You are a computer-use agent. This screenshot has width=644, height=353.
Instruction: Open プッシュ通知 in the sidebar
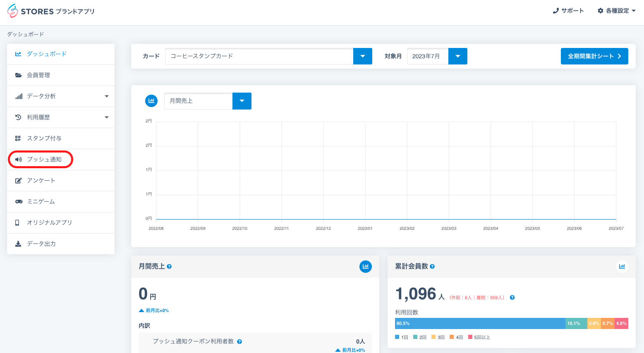44,160
